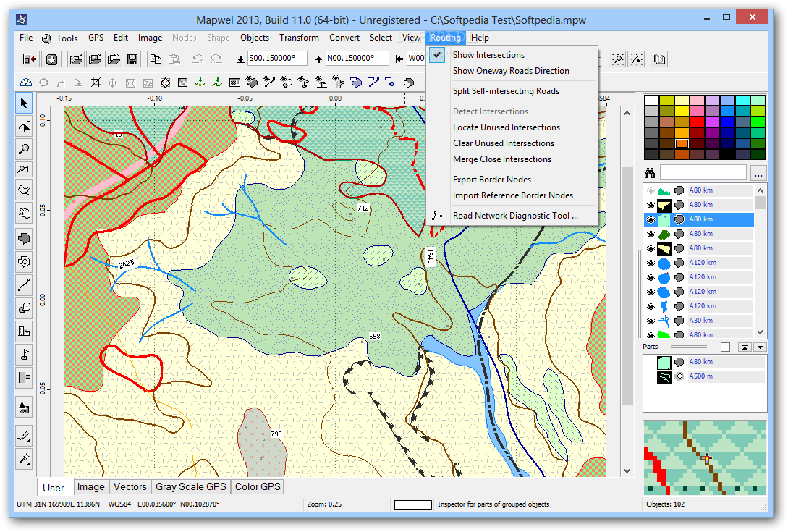Viewport: 788px width, 532px height.
Task: Click the eye with line icon
Action: pos(269,83)
